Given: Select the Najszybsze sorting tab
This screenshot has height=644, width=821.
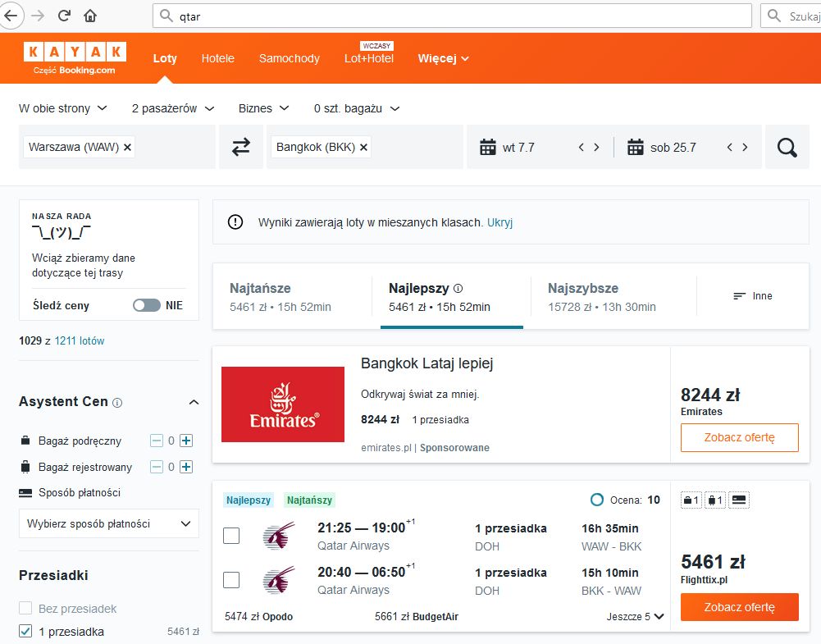Looking at the screenshot, I should pyautogui.click(x=613, y=296).
